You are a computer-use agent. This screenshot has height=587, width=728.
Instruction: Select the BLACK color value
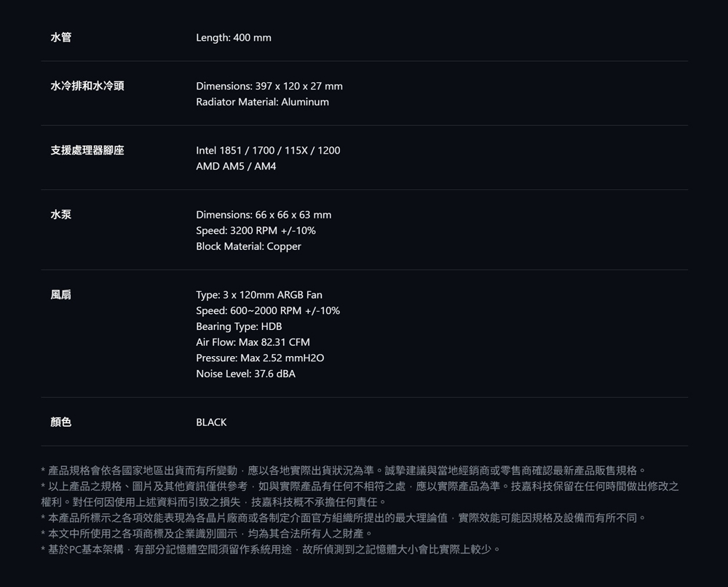[211, 422]
